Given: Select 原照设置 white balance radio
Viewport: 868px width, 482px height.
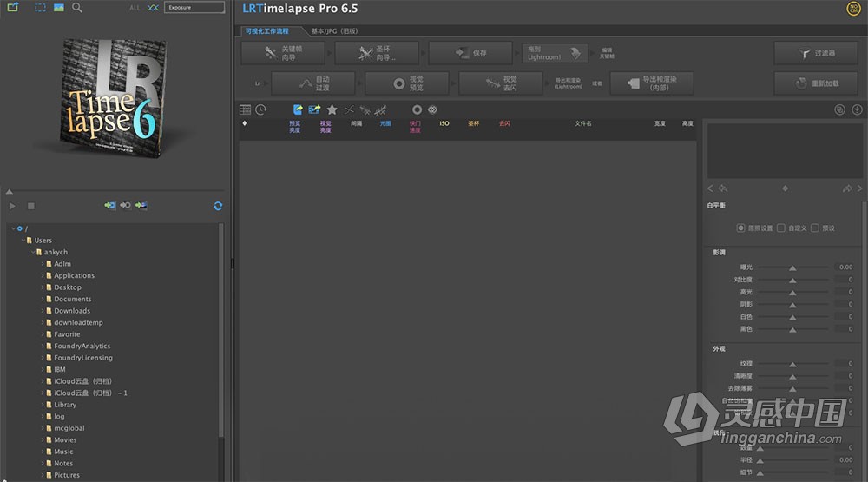Looking at the screenshot, I should coord(740,228).
